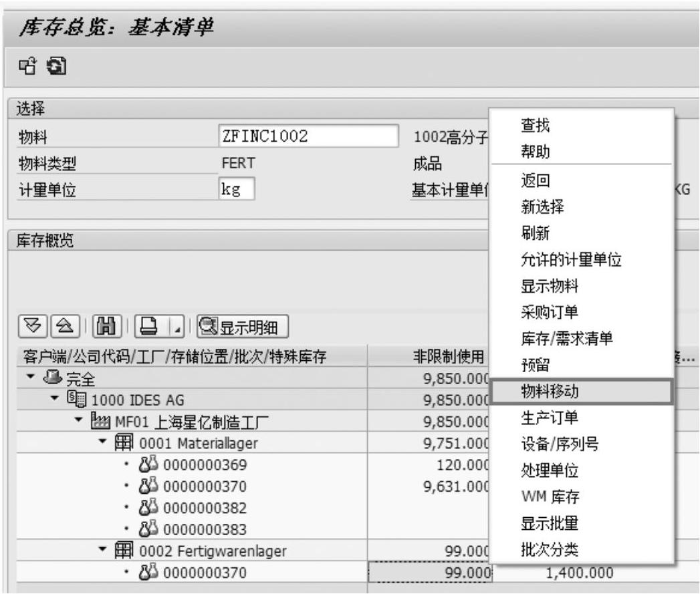This screenshot has width=700, height=594.
Task: Select 帮助 in the context menu
Action: click(536, 152)
